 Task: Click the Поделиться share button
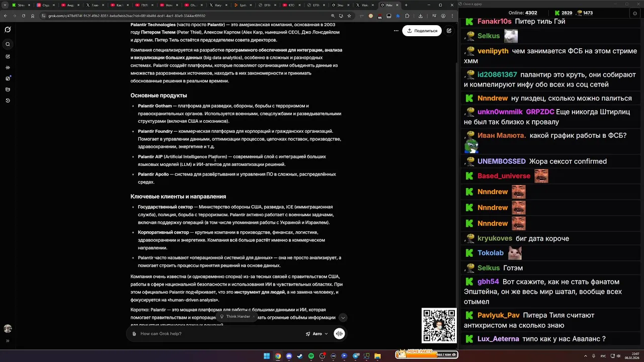(x=422, y=31)
